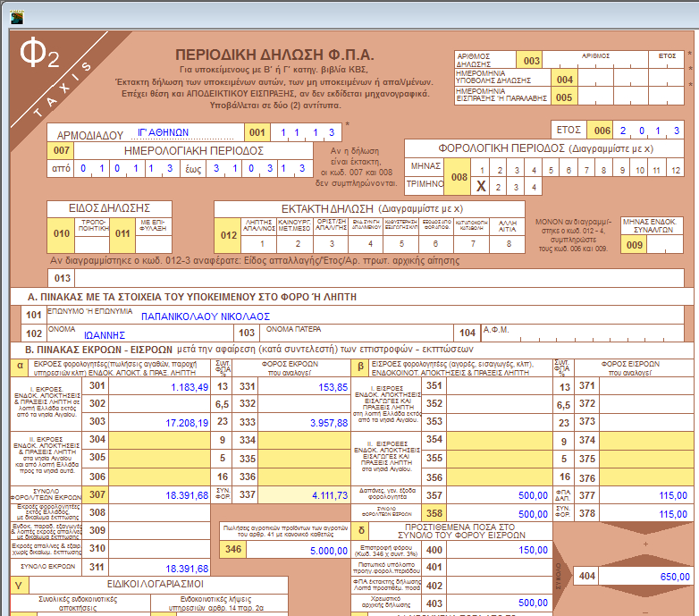The image size is (699, 616).
Task: Click the yellow field for code 355
Action: 500,459
